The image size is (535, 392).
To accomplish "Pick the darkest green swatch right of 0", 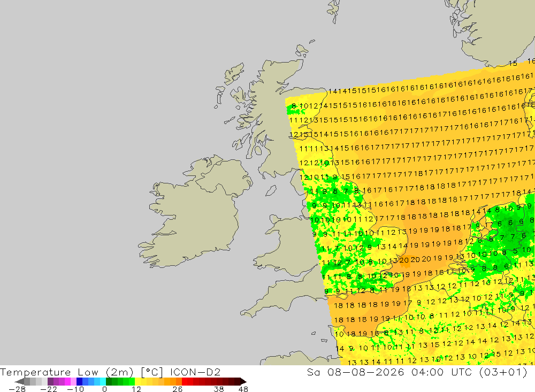I will (x=109, y=381).
